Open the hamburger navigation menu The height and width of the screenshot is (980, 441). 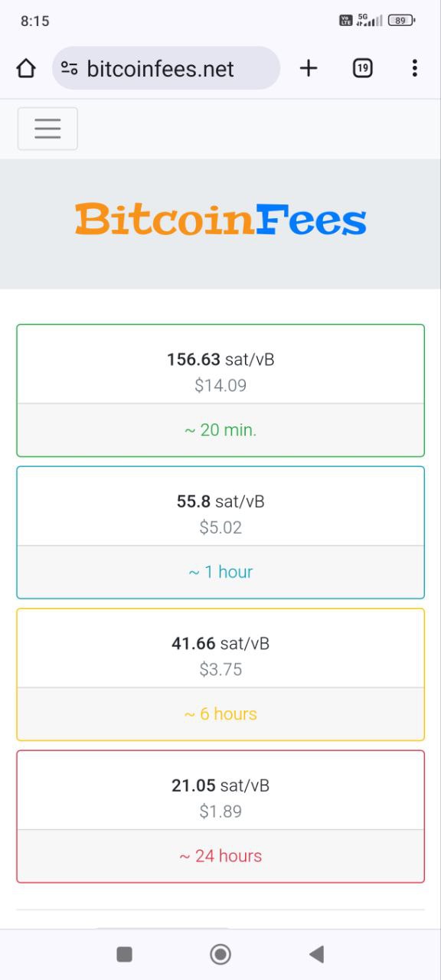(x=47, y=129)
